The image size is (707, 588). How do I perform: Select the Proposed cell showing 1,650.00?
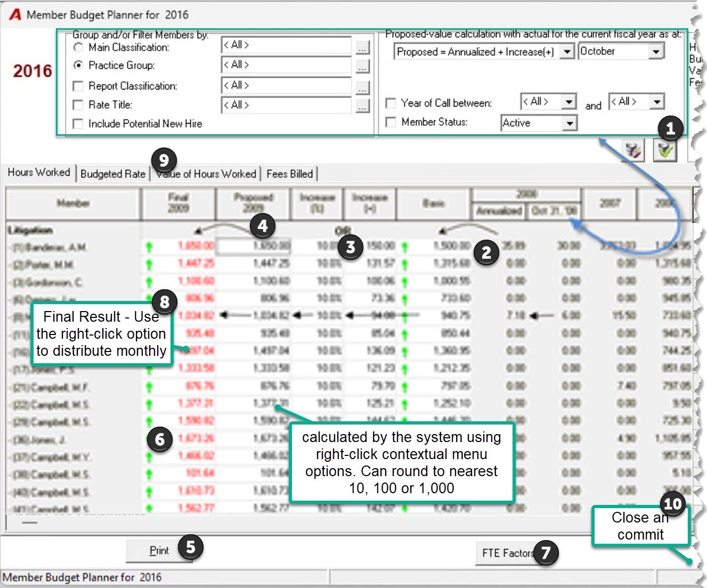click(254, 247)
